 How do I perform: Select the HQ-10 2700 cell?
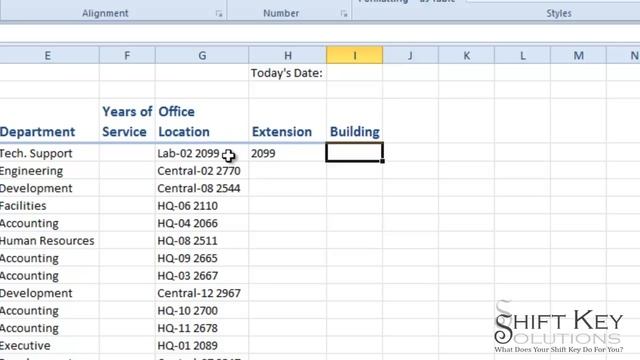[x=202, y=311]
